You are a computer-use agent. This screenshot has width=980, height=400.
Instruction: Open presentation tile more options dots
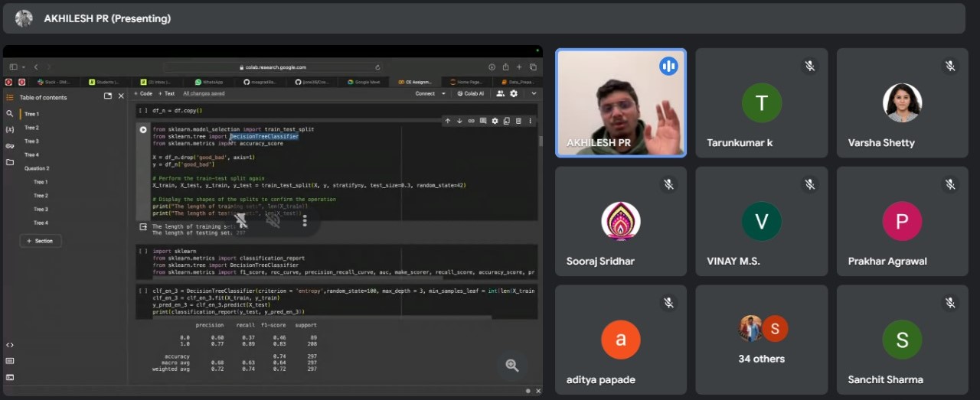pos(305,221)
